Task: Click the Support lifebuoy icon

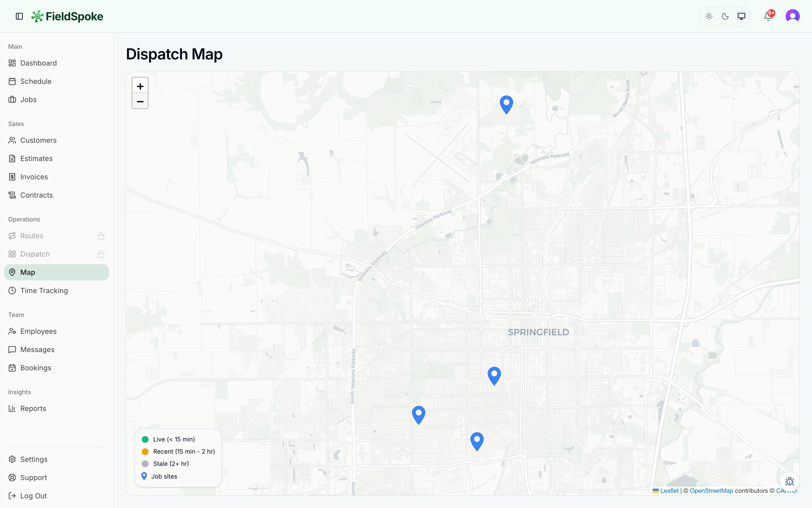Action: (12, 478)
